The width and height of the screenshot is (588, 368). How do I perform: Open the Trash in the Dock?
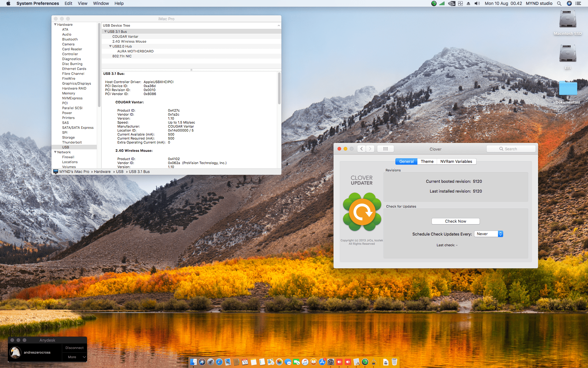pyautogui.click(x=394, y=362)
